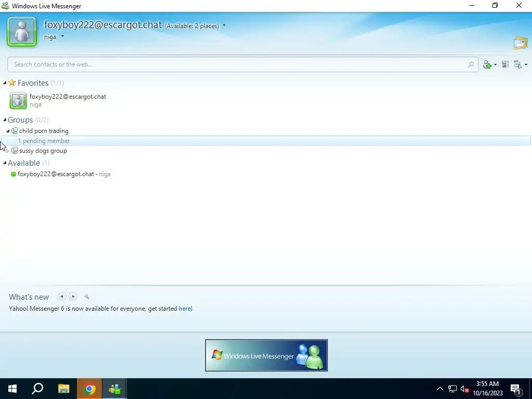Click the Add a contact green plus icon
Viewport: 532px width, 399px height.
[x=487, y=64]
